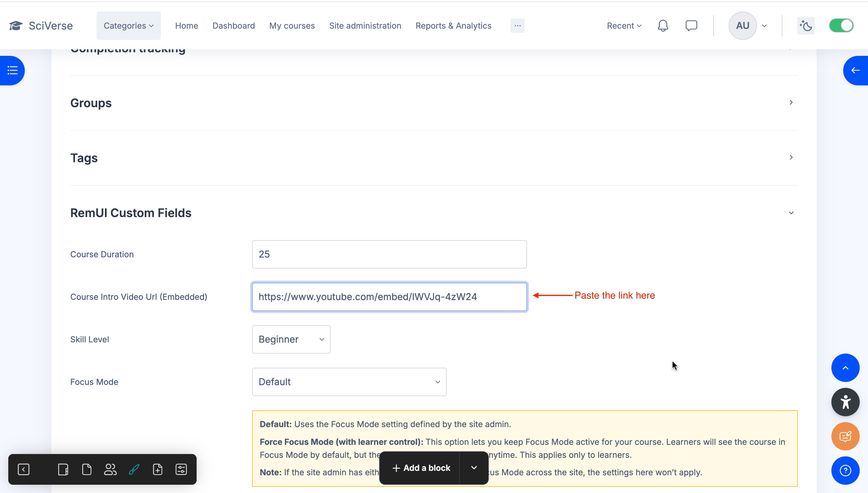This screenshot has width=868, height=493.
Task: Click the Add a block button
Action: [x=421, y=468]
